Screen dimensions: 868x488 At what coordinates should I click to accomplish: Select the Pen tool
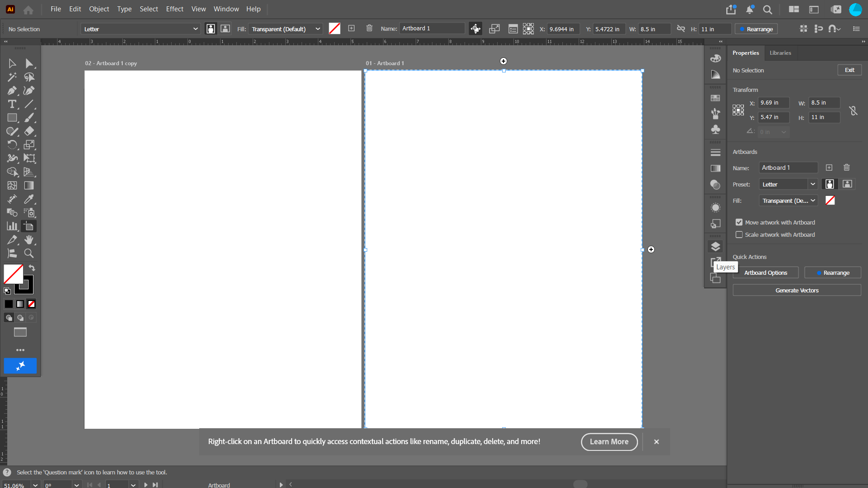coord(12,91)
